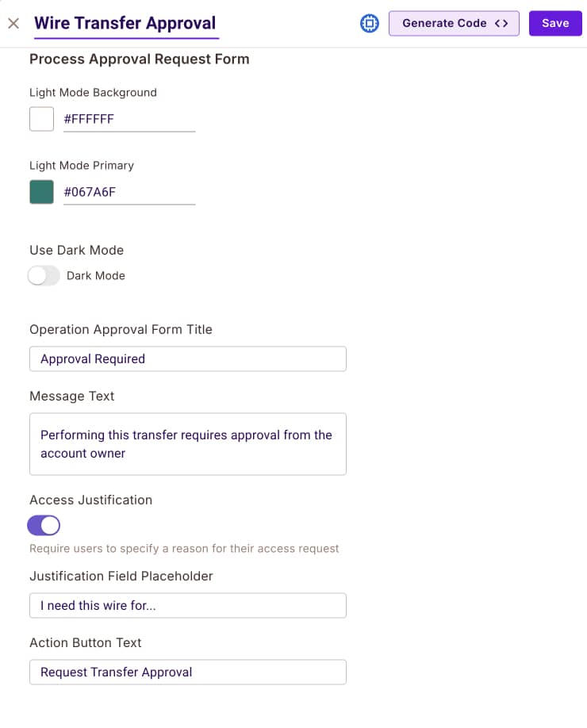The width and height of the screenshot is (587, 728).
Task: Select the teal Light Mode Primary color swatch
Action: [x=41, y=191]
